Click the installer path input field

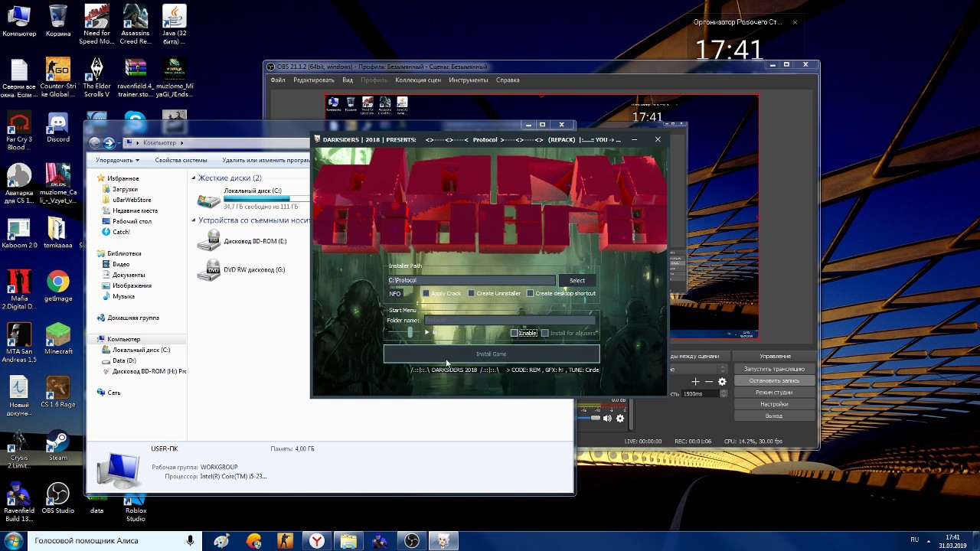pos(471,280)
